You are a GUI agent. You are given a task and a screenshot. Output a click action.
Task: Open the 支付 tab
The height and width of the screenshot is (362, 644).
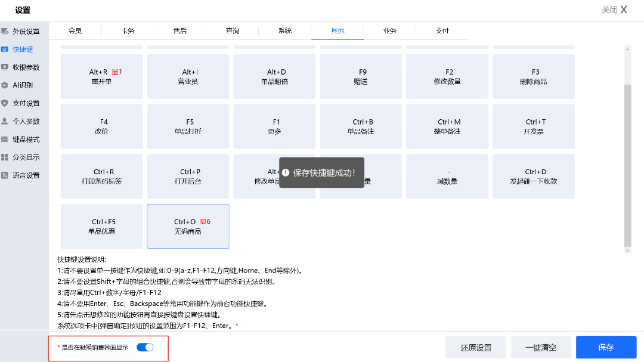pos(442,31)
